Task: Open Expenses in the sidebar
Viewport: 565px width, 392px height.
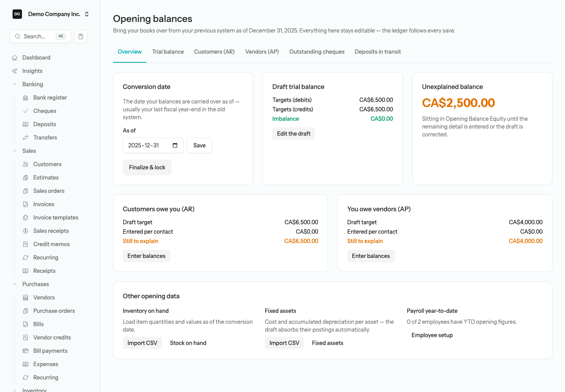Action: [x=46, y=364]
